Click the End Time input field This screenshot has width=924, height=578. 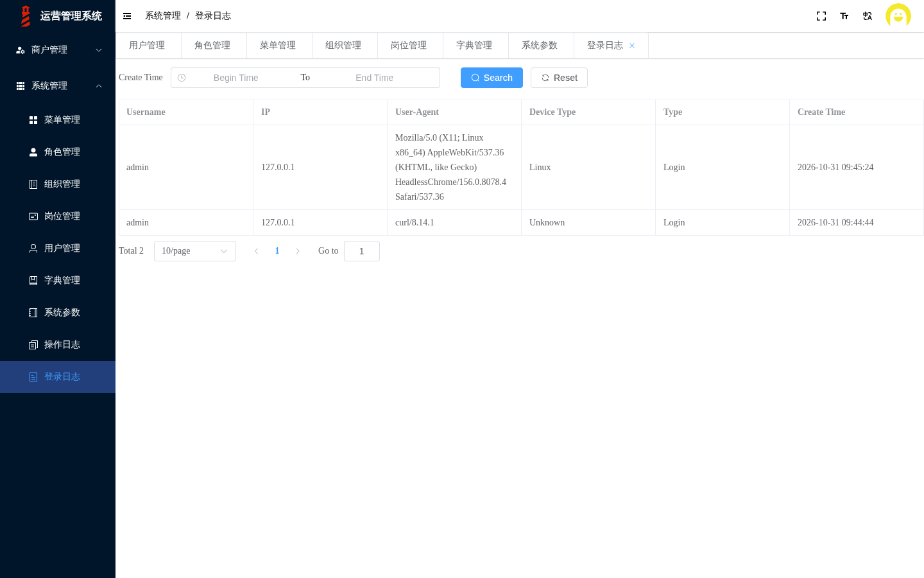(x=375, y=78)
